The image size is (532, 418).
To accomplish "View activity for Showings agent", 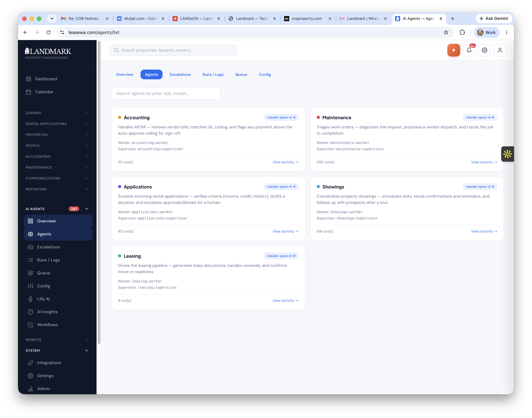I will pos(484,231).
